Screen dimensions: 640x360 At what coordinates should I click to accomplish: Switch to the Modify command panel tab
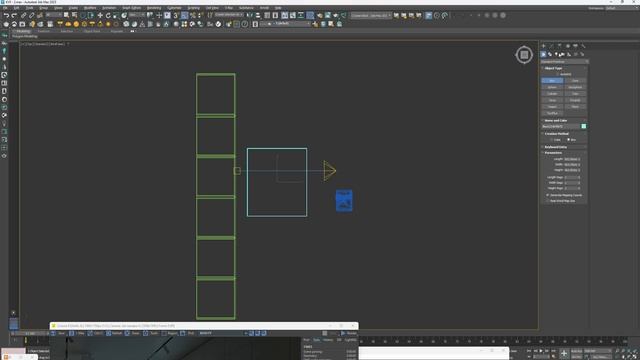pos(551,46)
